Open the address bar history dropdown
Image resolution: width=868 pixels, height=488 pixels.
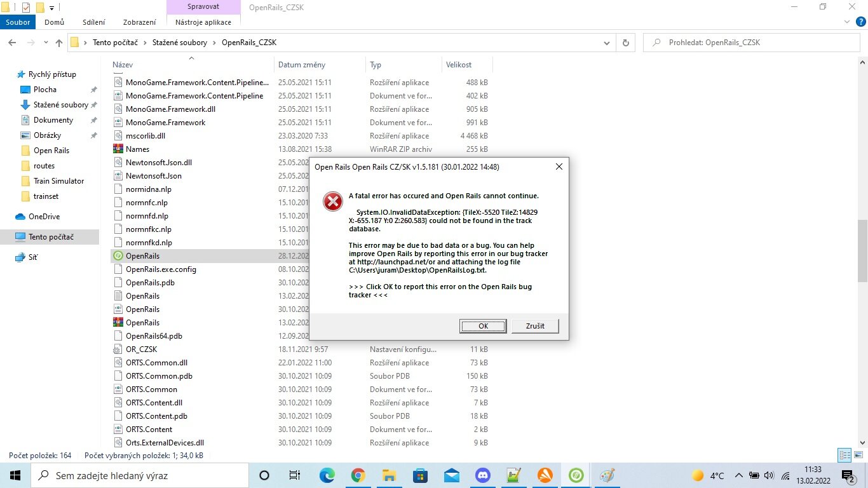607,43
